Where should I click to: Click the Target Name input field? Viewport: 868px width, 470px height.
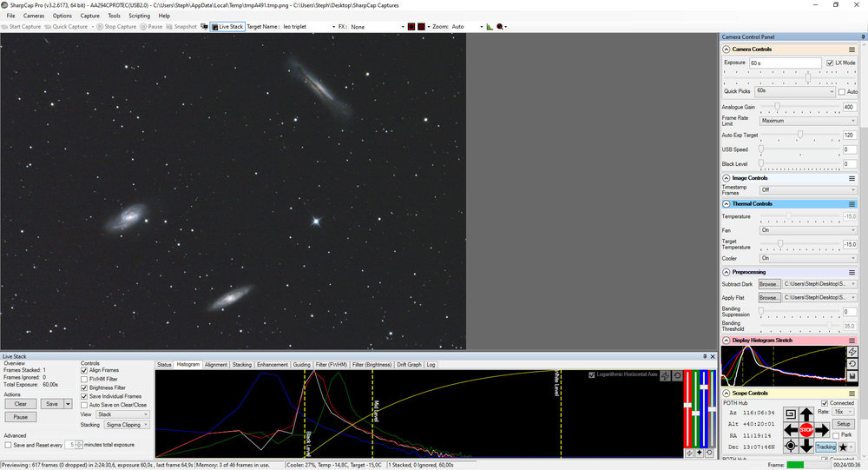(x=307, y=27)
